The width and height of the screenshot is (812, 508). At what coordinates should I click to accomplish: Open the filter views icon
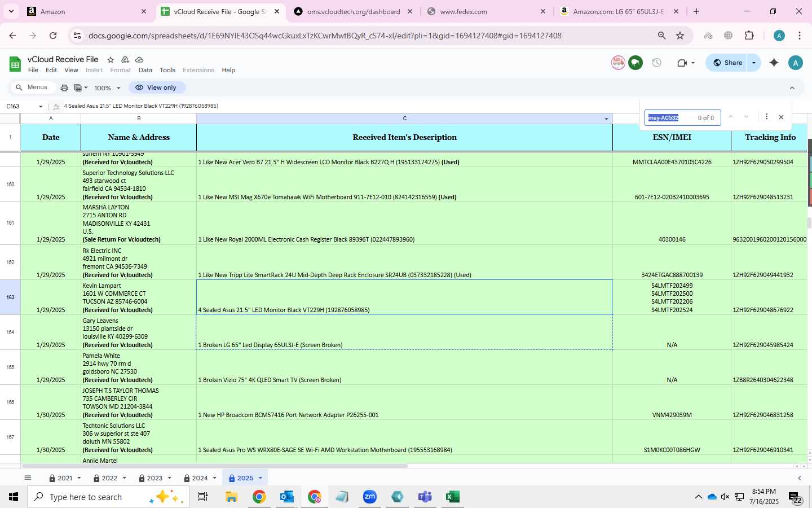(x=78, y=87)
